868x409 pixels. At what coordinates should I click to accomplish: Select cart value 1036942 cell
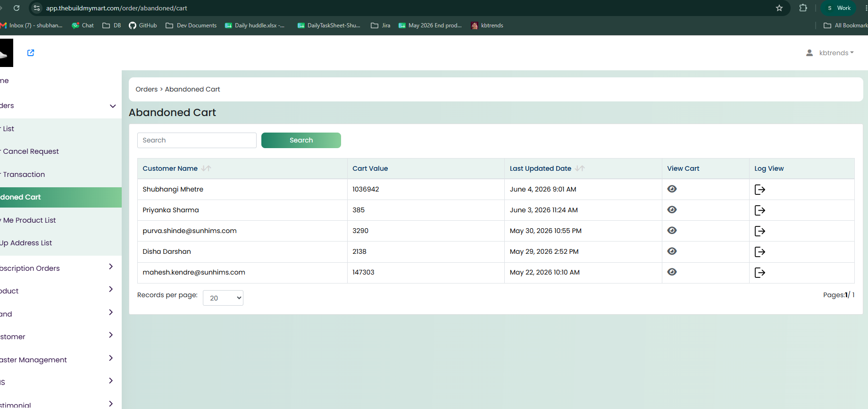(x=426, y=189)
